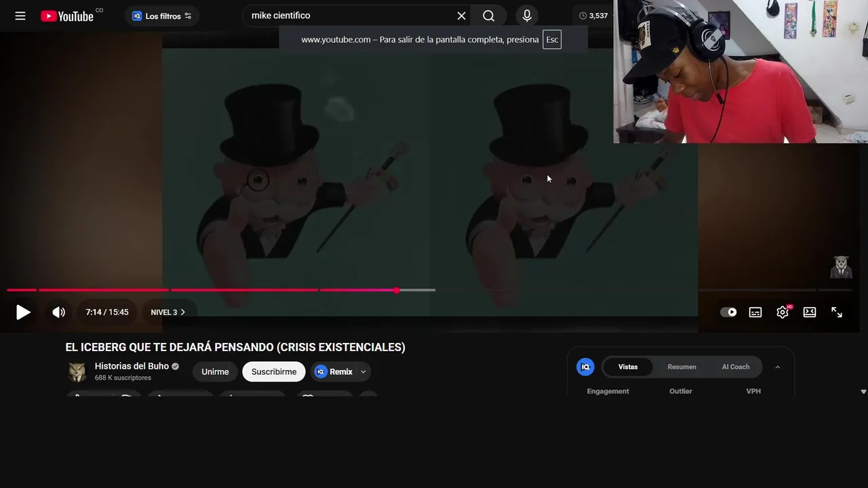This screenshot has width=868, height=488.
Task: Click the vidIQ logo in the side panel
Action: pos(585,367)
